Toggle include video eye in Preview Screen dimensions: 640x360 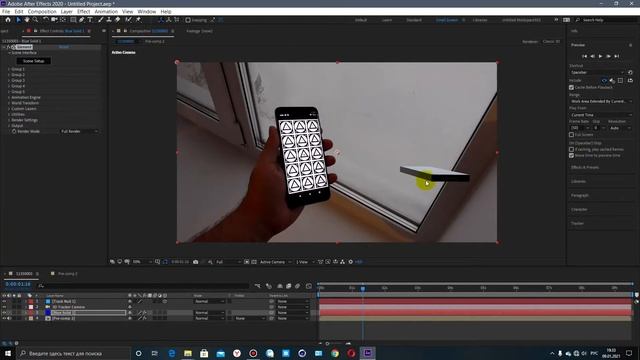[x=604, y=80]
